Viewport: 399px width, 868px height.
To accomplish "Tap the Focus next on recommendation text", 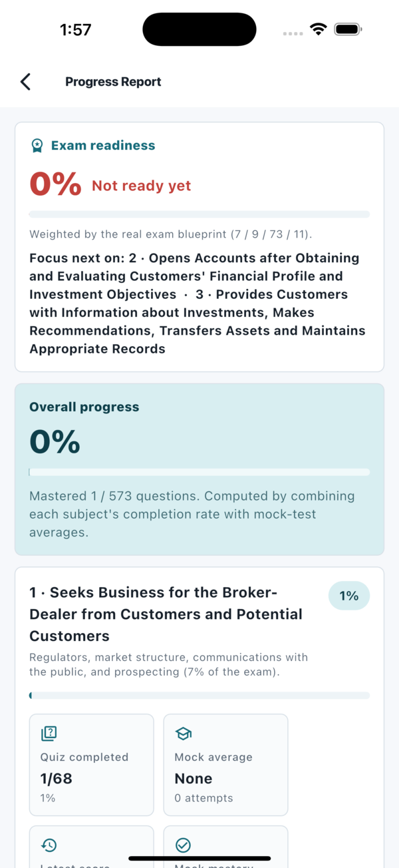I will pyautogui.click(x=198, y=304).
